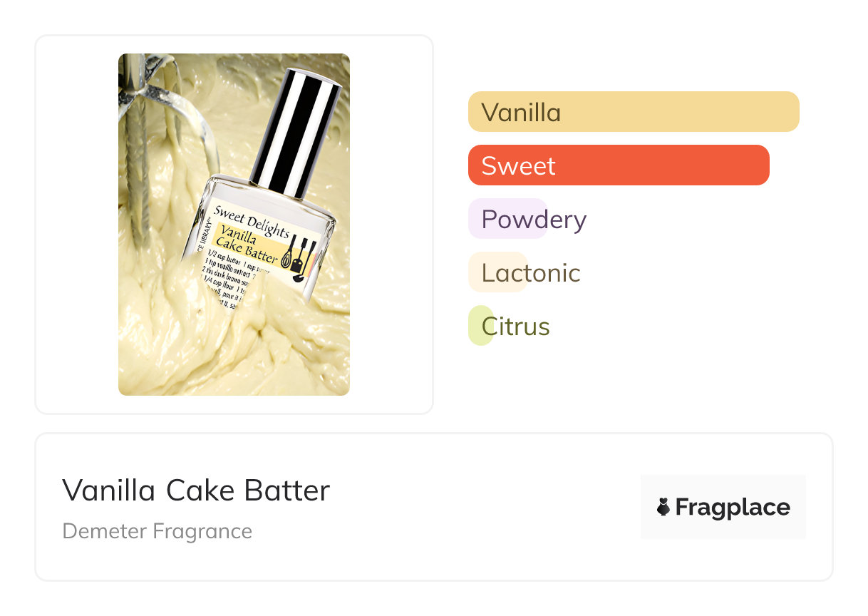Click the Fragplace bee logo icon

tap(663, 507)
